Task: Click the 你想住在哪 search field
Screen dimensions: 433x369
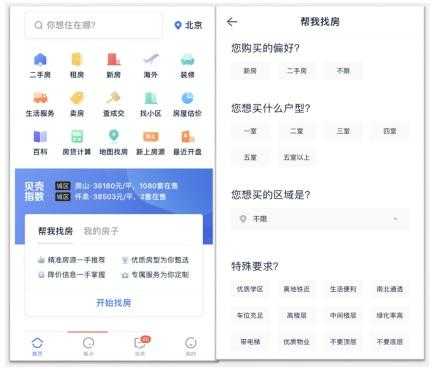Action: click(x=94, y=25)
